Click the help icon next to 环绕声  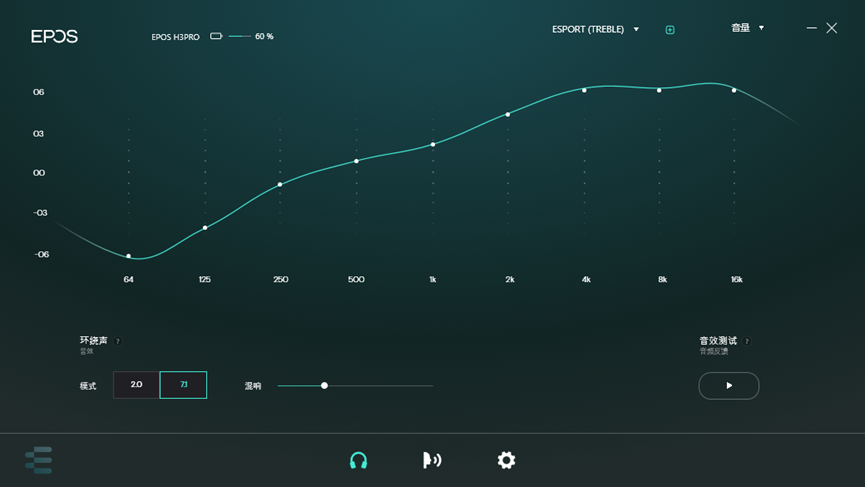[117, 341]
